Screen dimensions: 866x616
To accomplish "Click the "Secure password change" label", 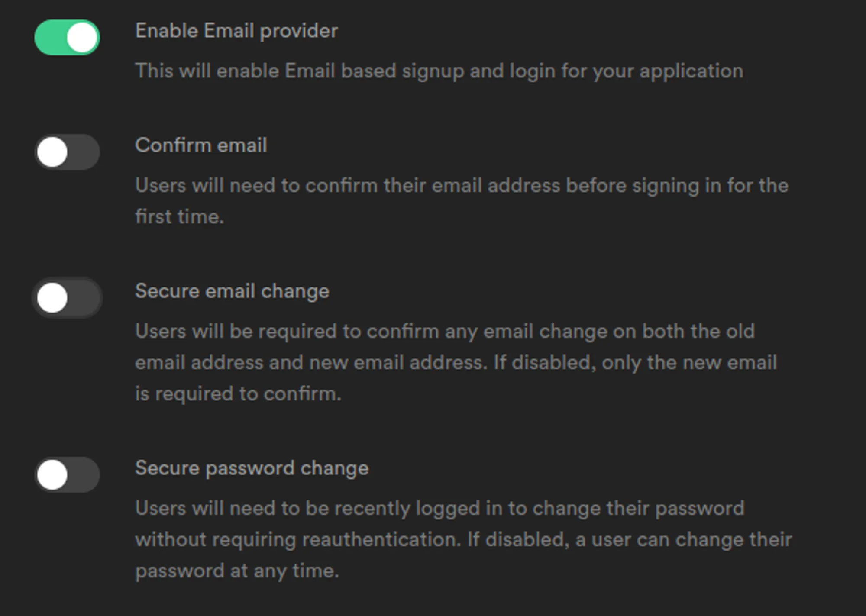I will 252,468.
